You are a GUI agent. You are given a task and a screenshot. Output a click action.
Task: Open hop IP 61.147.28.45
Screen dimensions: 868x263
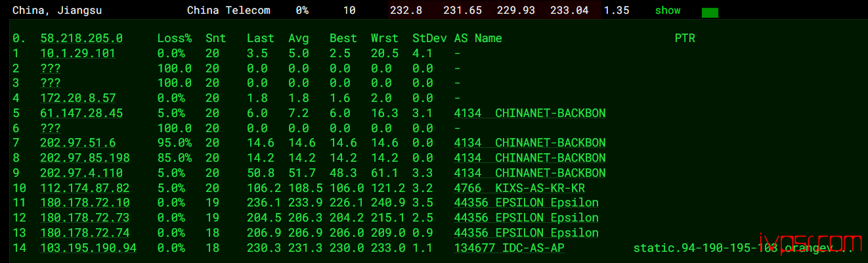pos(81,113)
